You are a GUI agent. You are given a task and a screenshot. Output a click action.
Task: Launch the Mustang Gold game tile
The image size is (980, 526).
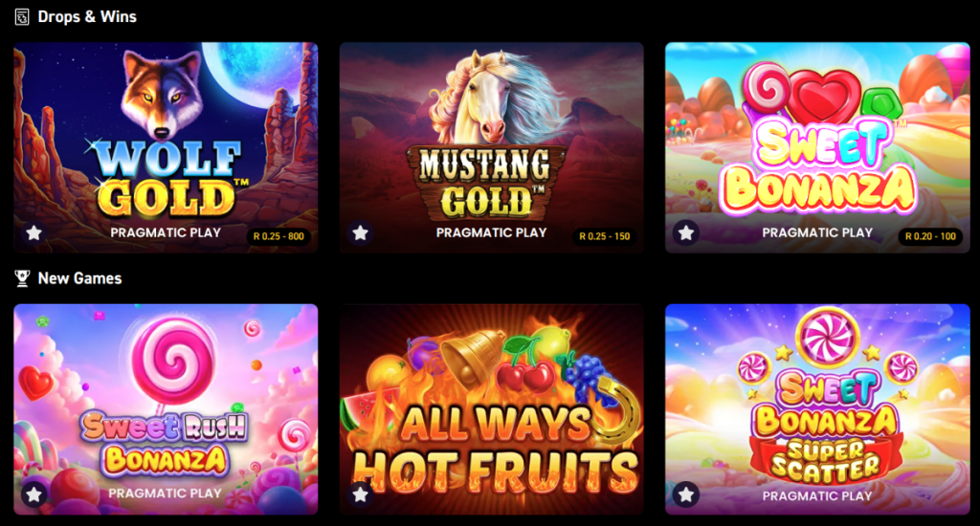pos(491,147)
